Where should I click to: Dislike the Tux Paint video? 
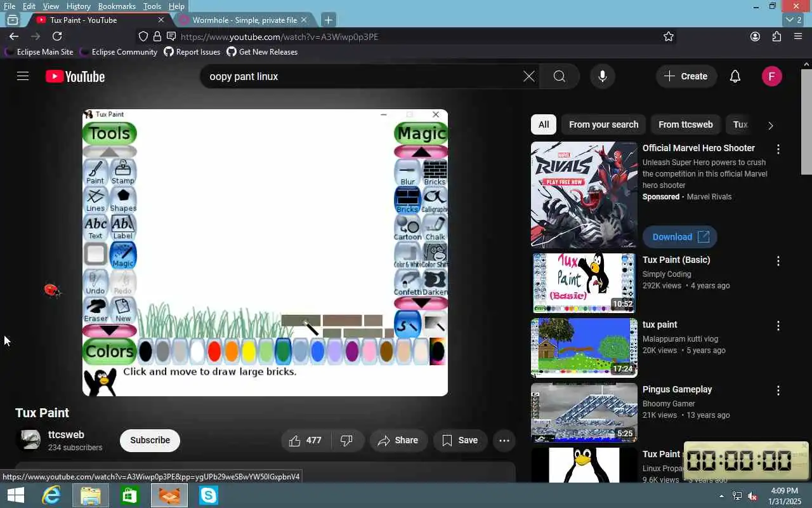click(347, 440)
